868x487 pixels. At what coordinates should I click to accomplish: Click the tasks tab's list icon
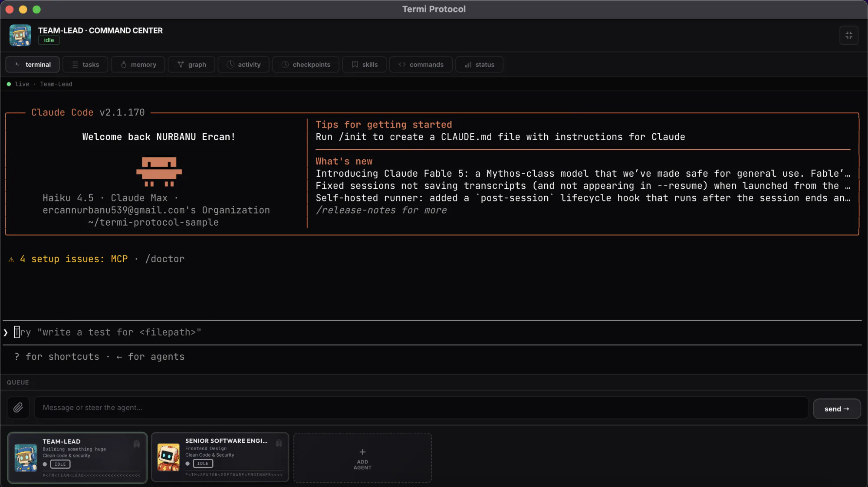75,64
